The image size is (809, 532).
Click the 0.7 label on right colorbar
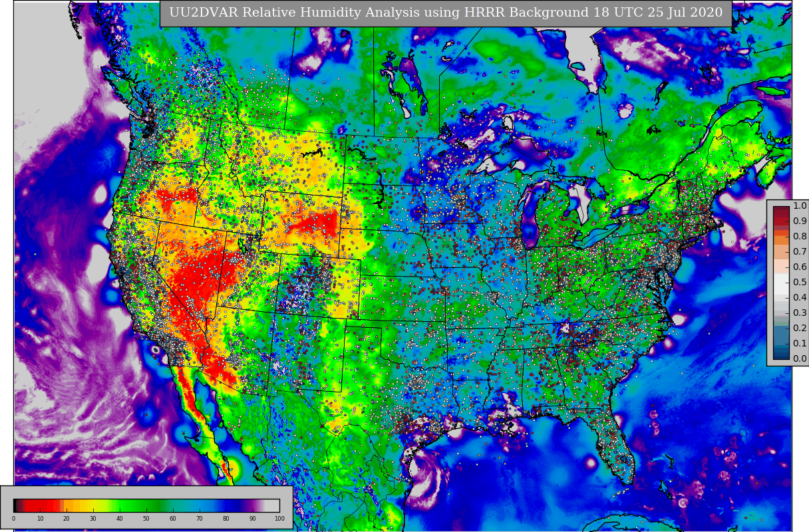pyautogui.click(x=800, y=252)
